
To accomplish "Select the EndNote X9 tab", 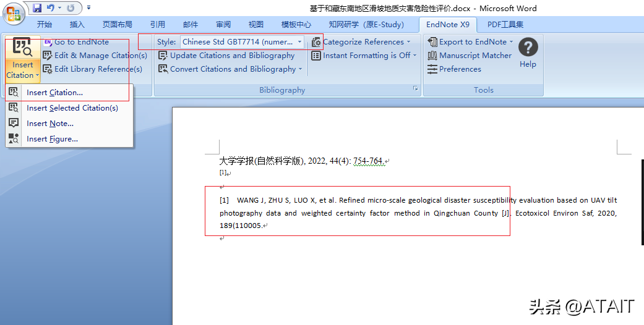I will point(448,25).
